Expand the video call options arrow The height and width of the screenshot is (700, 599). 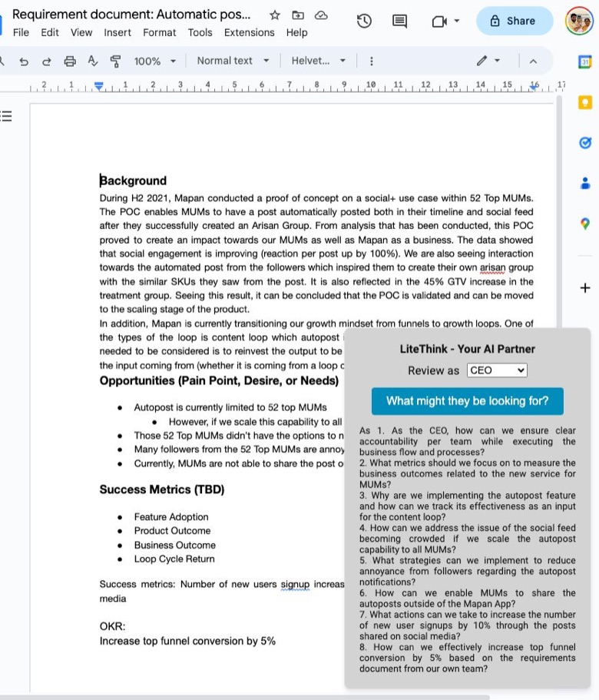456,21
